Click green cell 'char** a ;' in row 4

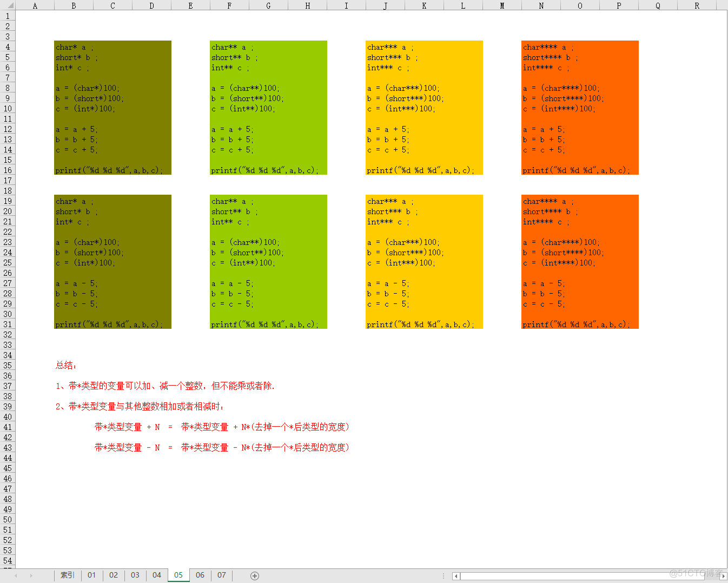click(x=232, y=47)
